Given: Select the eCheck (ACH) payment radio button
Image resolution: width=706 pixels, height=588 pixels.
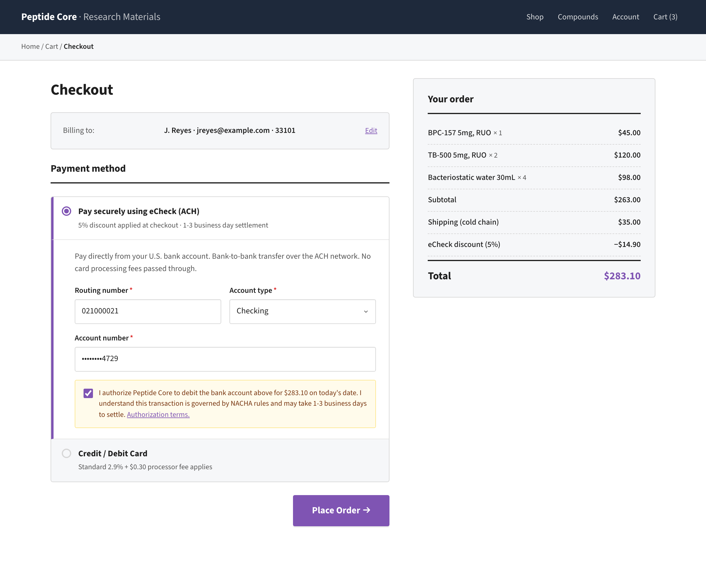Looking at the screenshot, I should coord(66,211).
